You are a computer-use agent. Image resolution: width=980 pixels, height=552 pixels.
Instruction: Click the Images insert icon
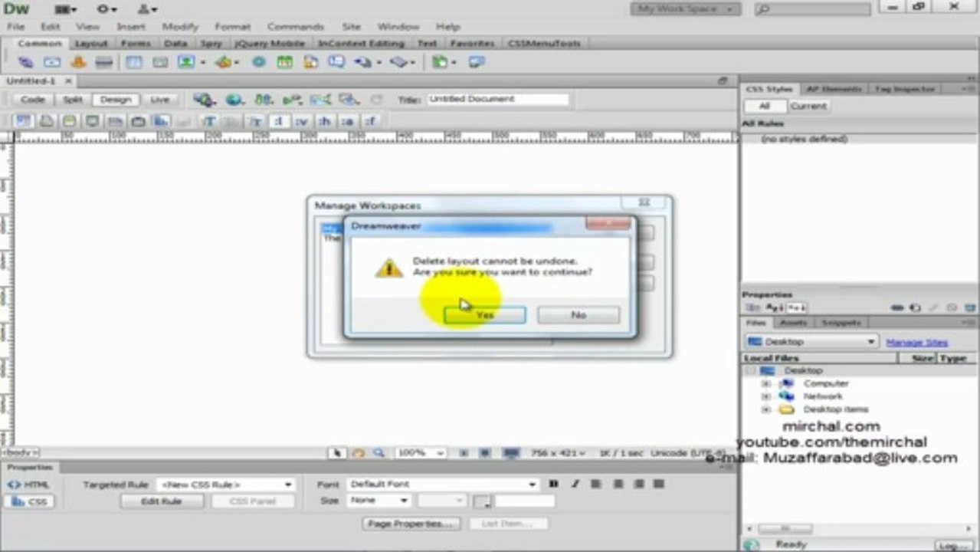tap(186, 62)
